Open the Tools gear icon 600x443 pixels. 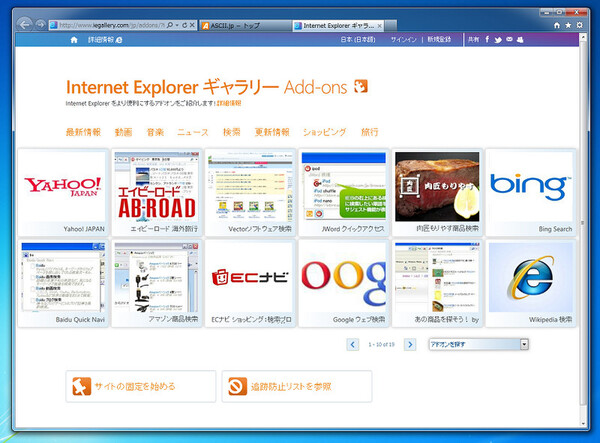coord(580,25)
